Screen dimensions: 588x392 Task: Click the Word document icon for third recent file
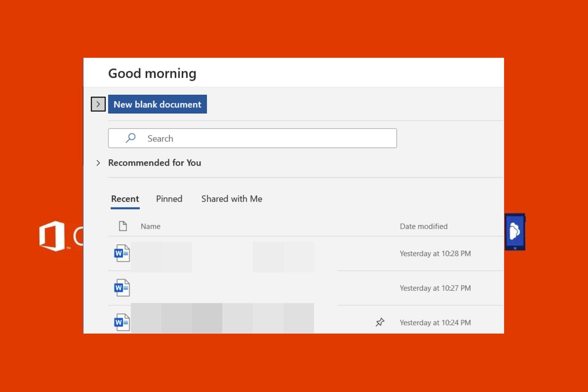click(123, 322)
